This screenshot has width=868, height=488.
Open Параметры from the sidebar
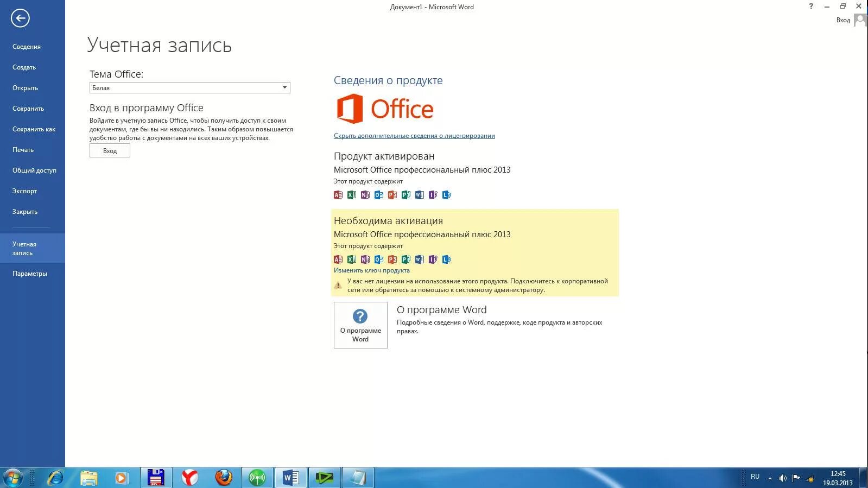pos(30,274)
